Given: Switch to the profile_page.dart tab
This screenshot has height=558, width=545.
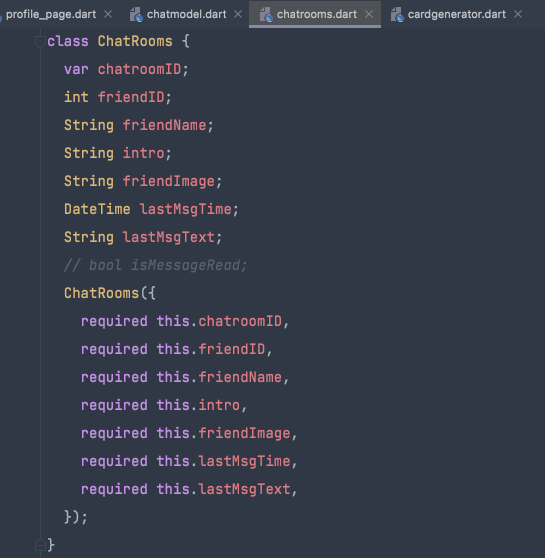Looking at the screenshot, I should coord(51,14).
